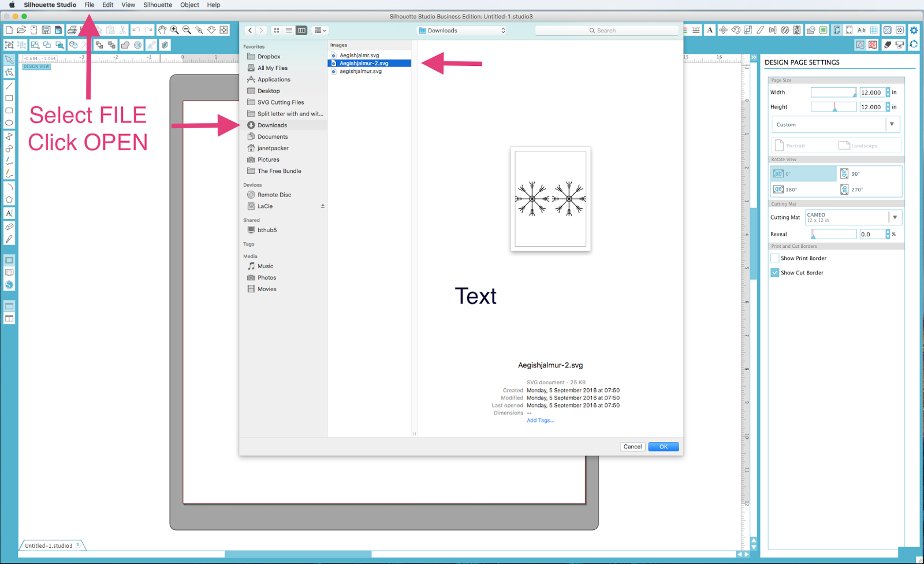The height and width of the screenshot is (564, 924).
Task: Open the Preferences gear icon
Action: [914, 30]
